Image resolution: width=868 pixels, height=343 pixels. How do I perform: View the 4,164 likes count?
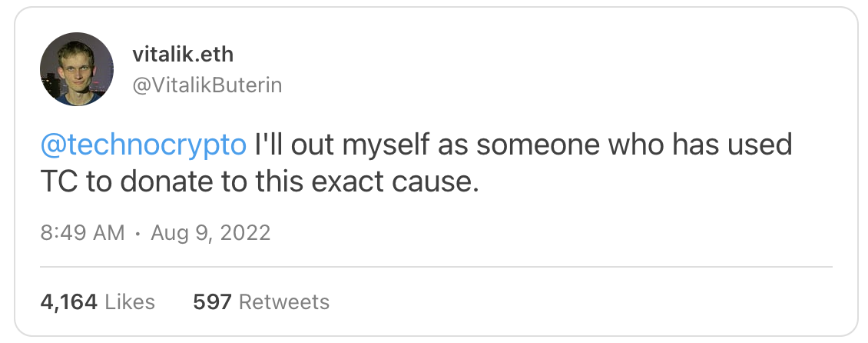pyautogui.click(x=68, y=302)
